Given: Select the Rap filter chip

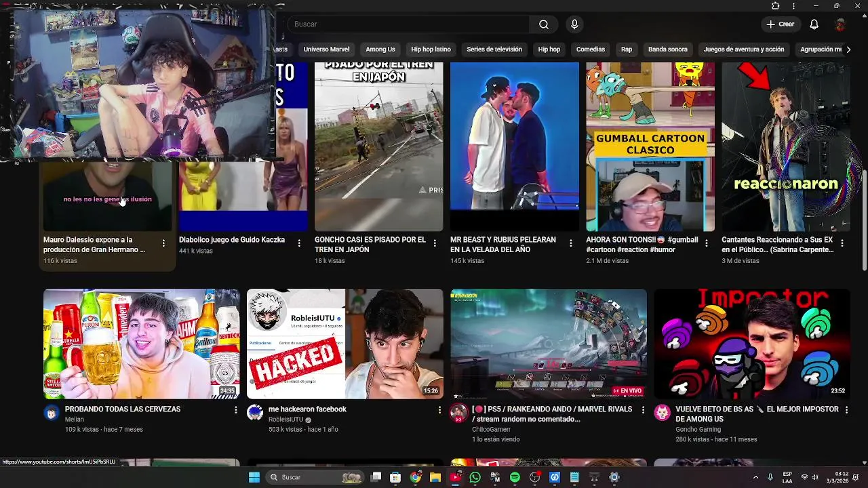Looking at the screenshot, I should [x=627, y=49].
